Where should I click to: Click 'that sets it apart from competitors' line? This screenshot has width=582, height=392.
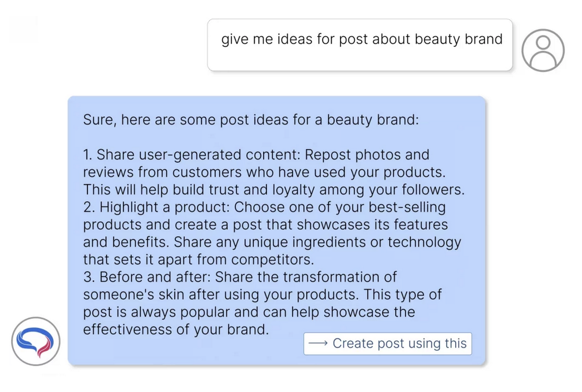(199, 260)
